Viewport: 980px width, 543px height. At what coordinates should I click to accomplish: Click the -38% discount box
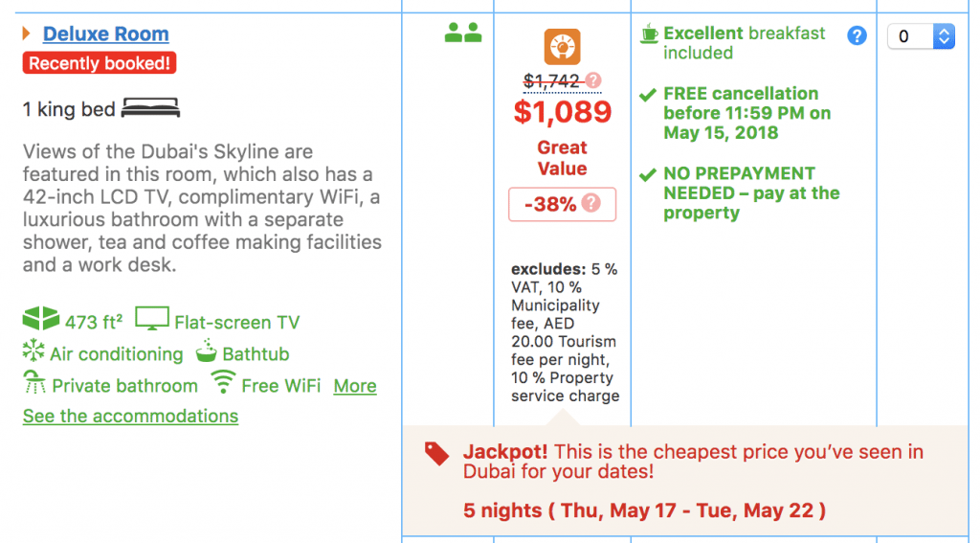[562, 204]
